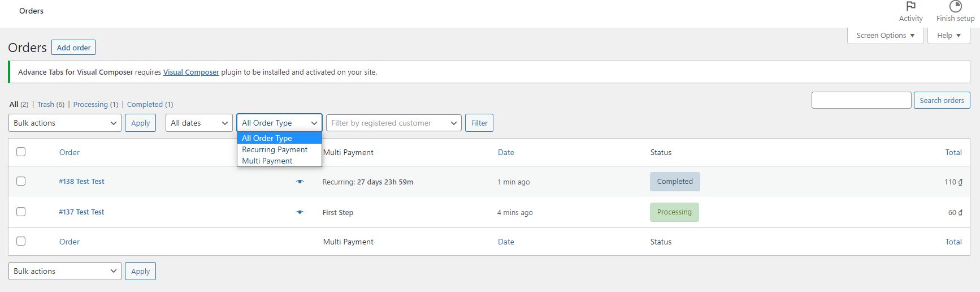Viewport: 980px width, 292px height.
Task: Choose Multi Payment from order type list
Action: [267, 161]
